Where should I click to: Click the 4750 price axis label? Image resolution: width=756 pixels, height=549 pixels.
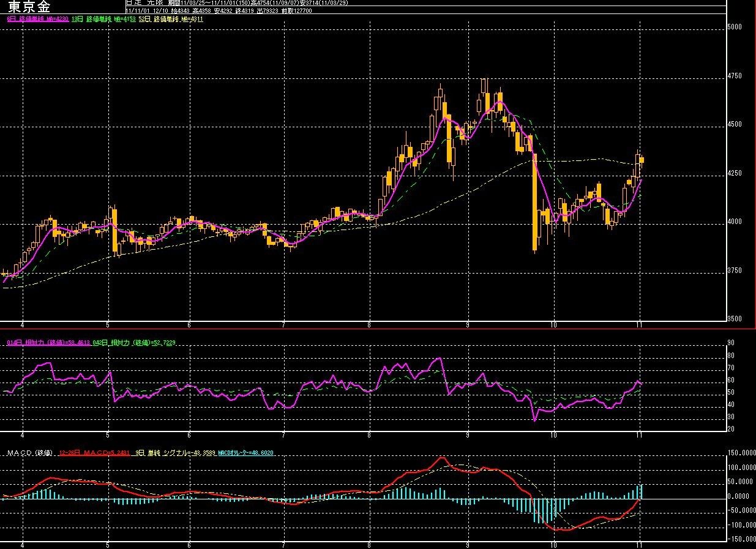pyautogui.click(x=736, y=77)
